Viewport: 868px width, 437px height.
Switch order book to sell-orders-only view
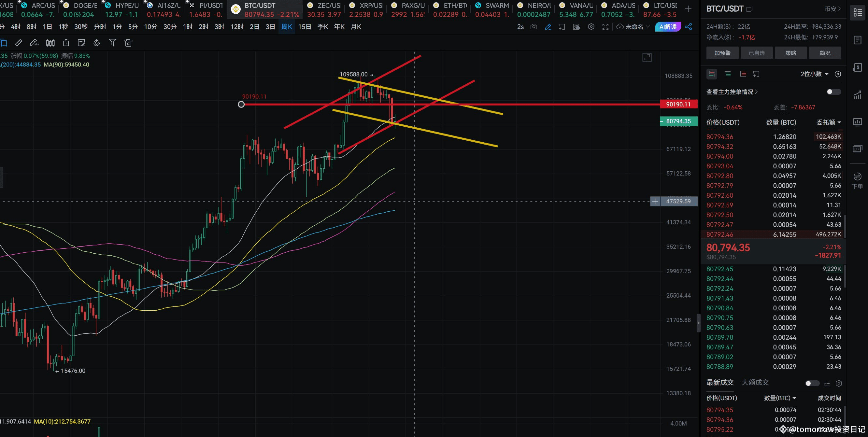tap(743, 74)
